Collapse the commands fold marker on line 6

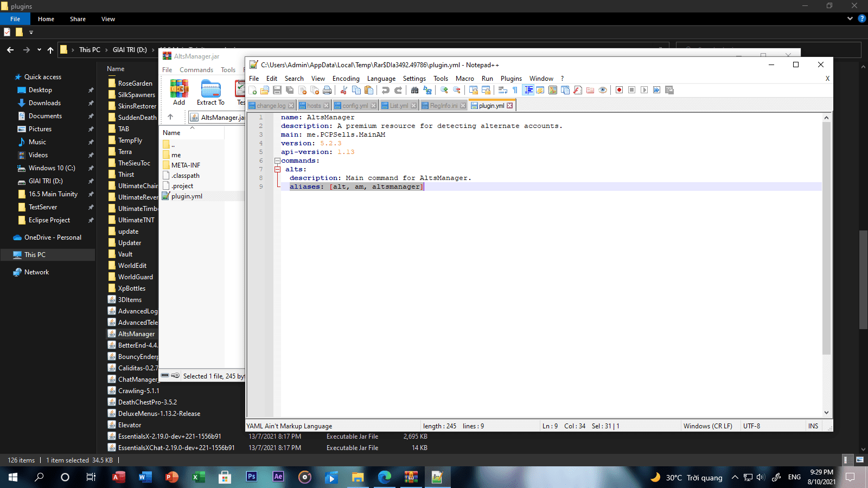click(x=277, y=161)
